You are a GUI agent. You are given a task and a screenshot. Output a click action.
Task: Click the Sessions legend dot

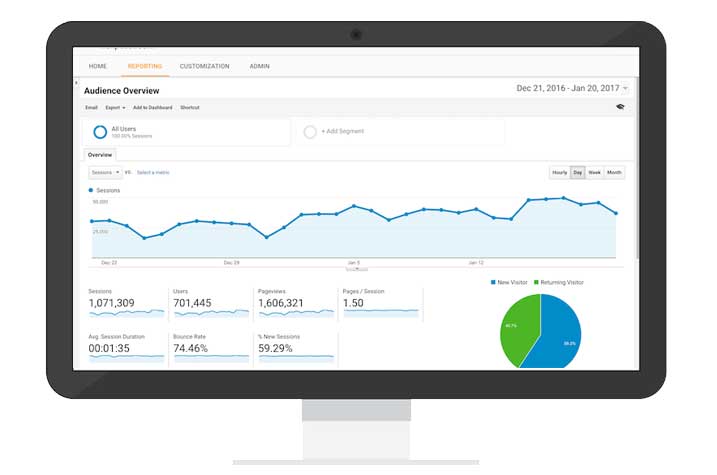pyautogui.click(x=91, y=190)
